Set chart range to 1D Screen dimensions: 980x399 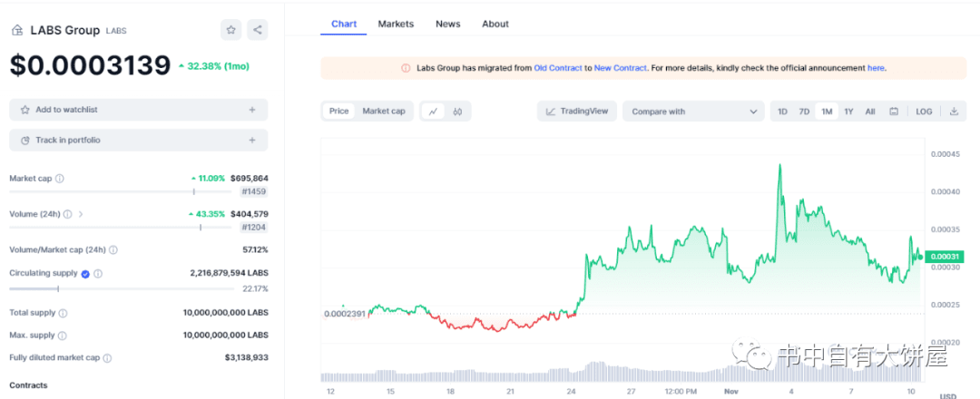[782, 112]
